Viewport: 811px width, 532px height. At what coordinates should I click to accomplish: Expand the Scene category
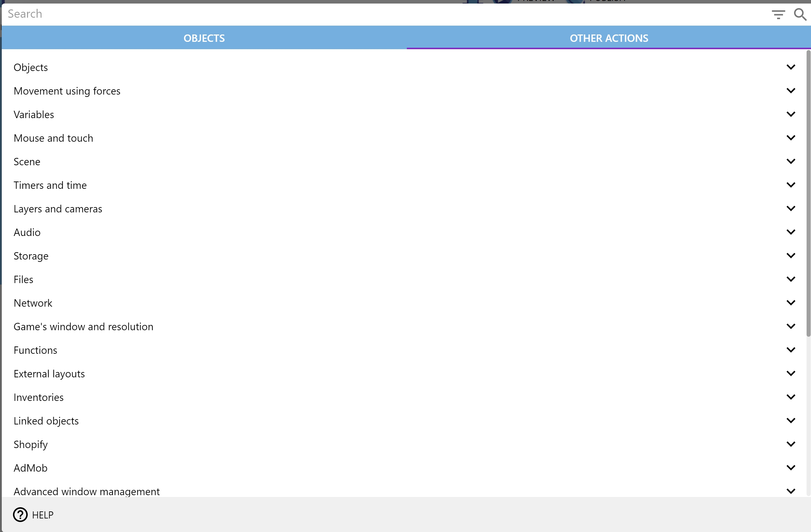[x=791, y=161]
